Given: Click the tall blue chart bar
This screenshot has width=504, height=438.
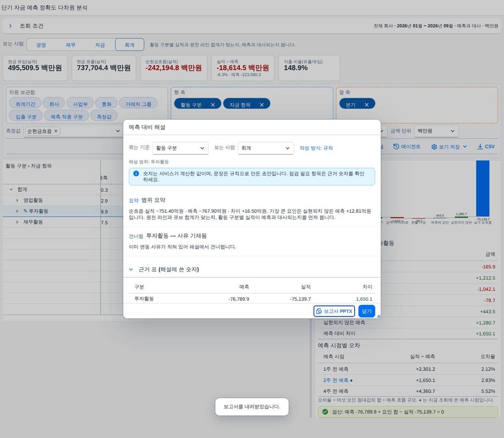Looking at the screenshot, I should pos(482,189).
